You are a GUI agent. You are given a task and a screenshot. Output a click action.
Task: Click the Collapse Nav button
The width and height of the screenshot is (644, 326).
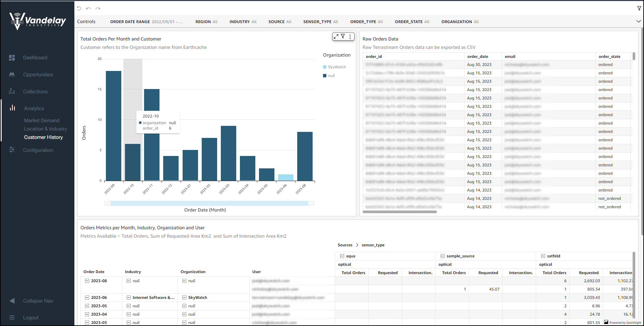point(38,301)
